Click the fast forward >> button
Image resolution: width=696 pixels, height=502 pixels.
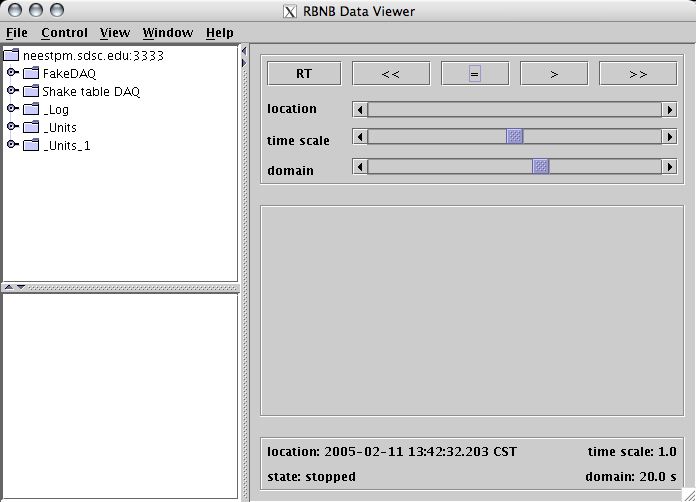click(638, 73)
